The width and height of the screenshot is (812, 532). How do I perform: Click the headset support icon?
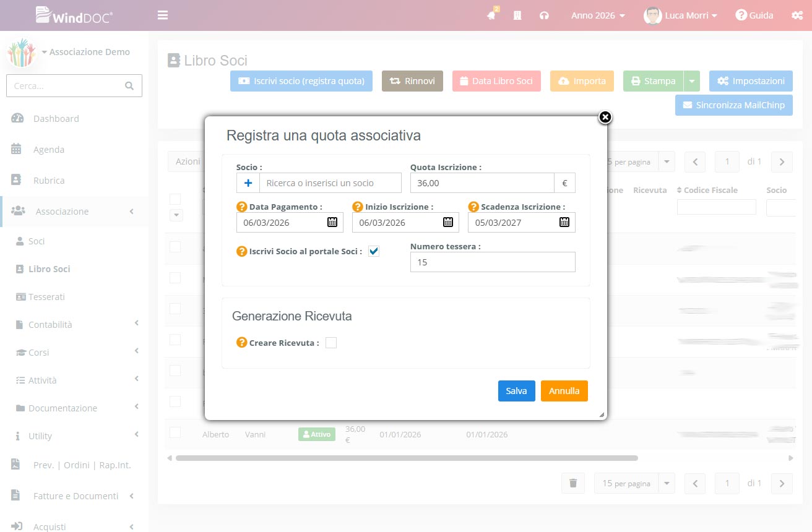click(x=544, y=15)
